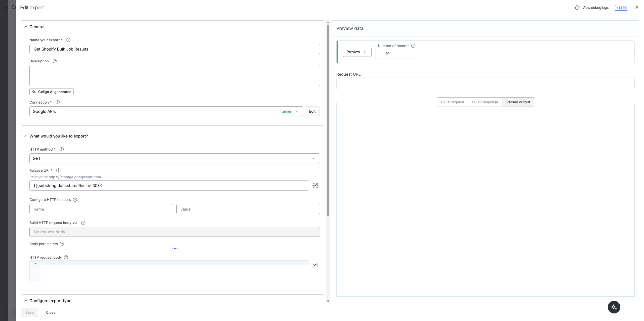
Task: Click the Preview button
Action: coord(357,52)
